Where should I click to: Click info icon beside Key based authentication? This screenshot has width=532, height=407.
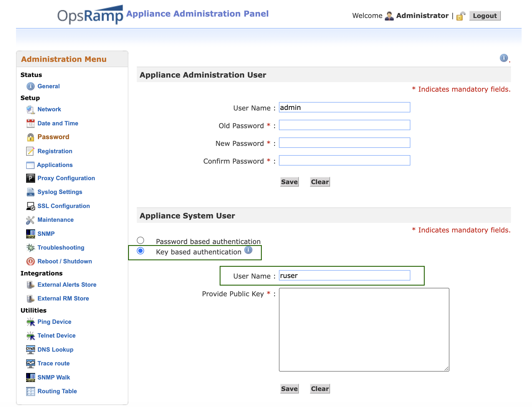point(248,250)
